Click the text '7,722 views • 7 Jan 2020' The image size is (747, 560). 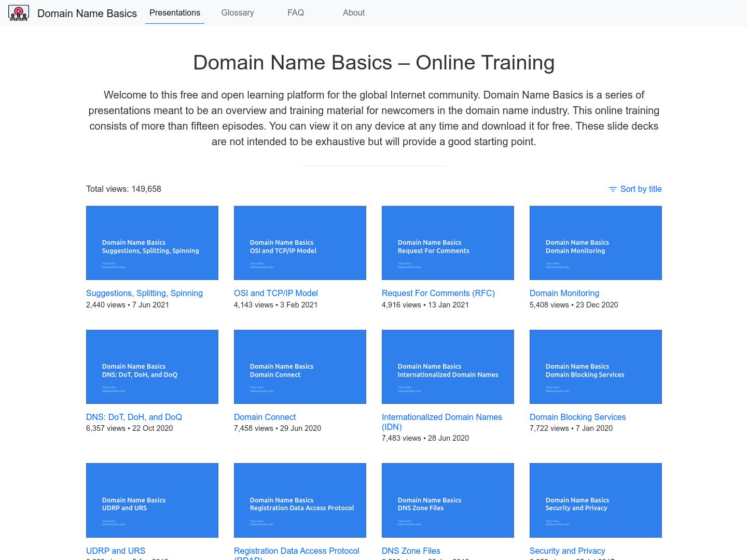click(x=571, y=428)
